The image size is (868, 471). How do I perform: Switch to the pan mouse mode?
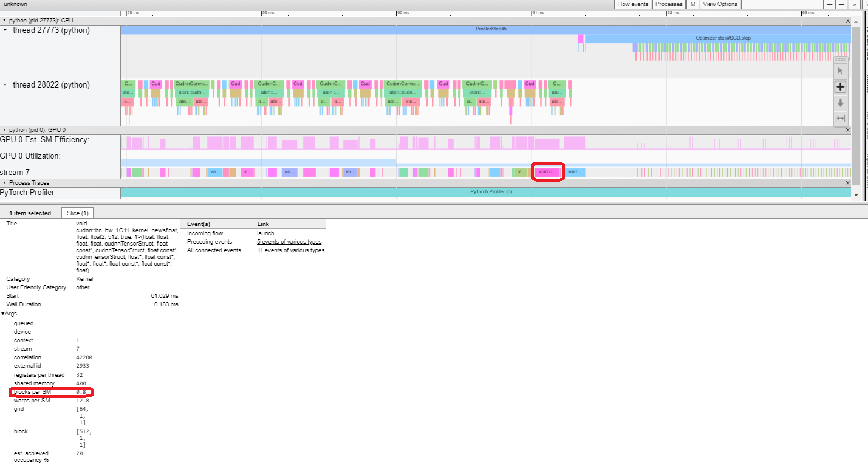click(x=841, y=87)
